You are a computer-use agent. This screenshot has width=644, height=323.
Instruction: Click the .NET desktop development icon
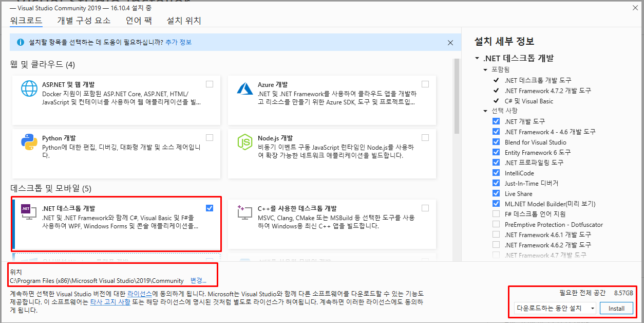(28, 211)
